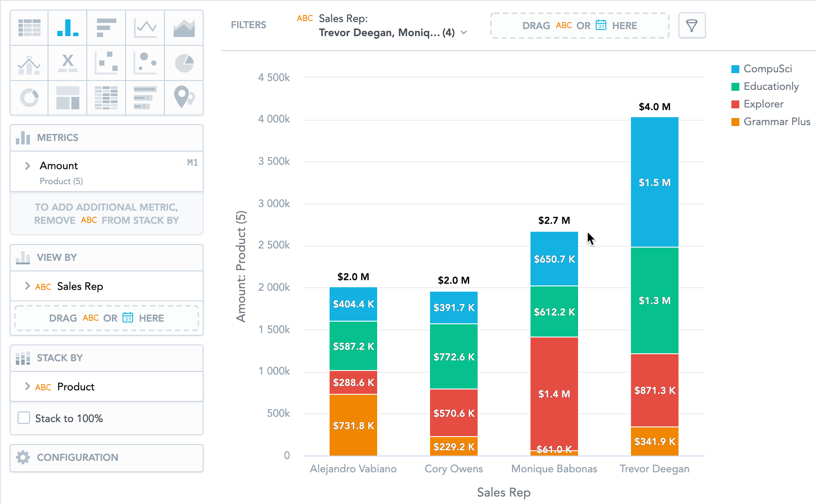
Task: Enable the Stack to 100% checkbox
Action: pos(24,418)
